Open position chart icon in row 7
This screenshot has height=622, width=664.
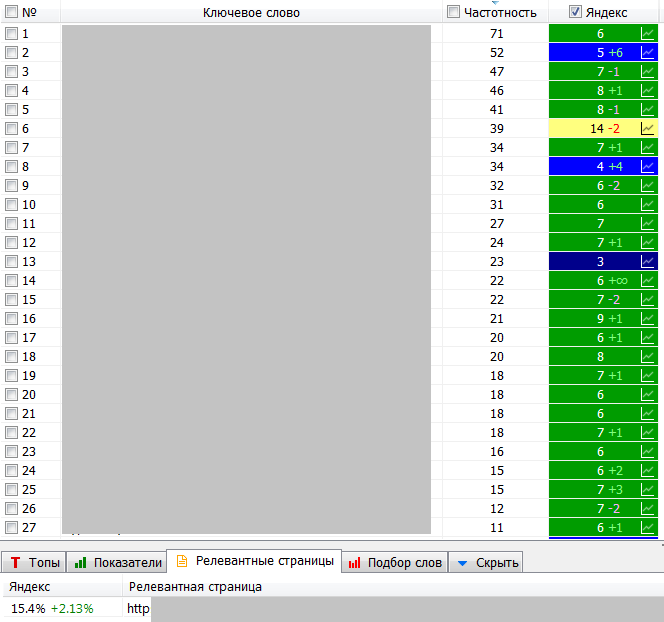point(647,147)
